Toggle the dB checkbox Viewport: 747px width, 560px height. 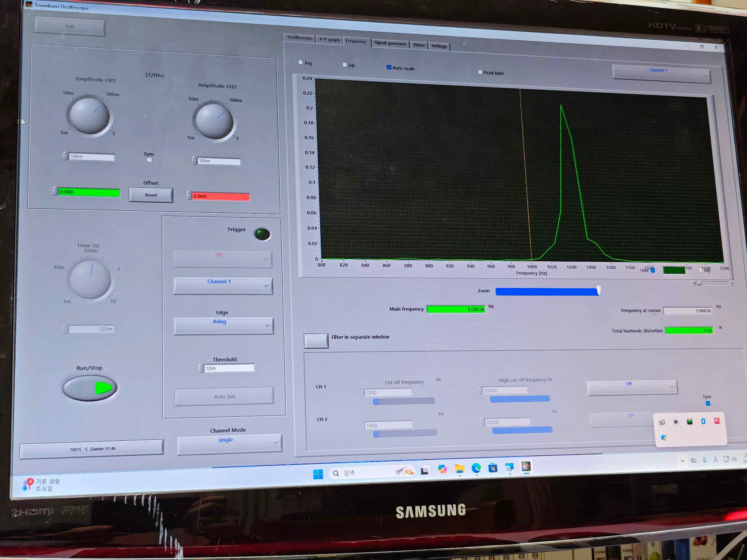(x=345, y=65)
